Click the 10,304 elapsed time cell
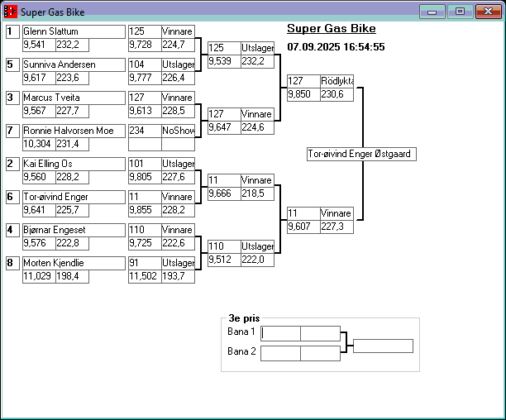 coord(38,144)
